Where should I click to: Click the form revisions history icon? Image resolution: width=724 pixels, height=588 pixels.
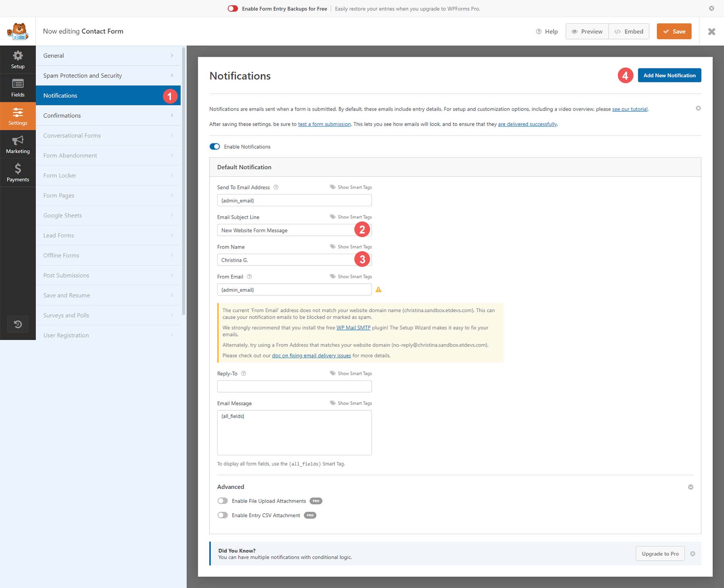coord(18,324)
